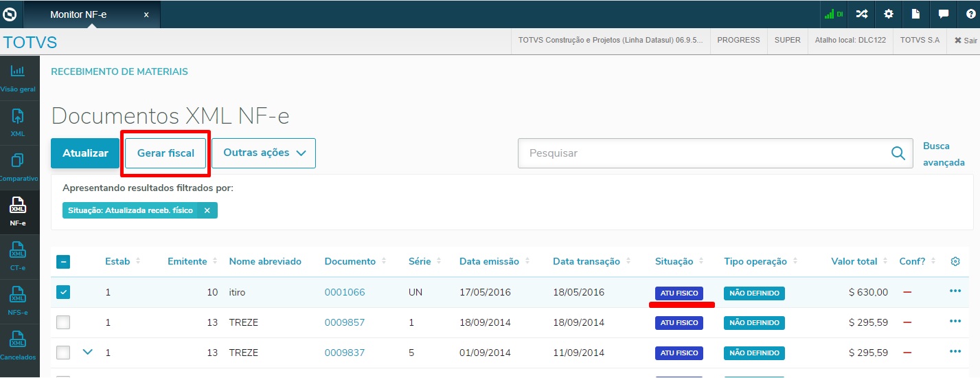Open Visão geral in the sidebar
The image size is (980, 378).
[19, 78]
